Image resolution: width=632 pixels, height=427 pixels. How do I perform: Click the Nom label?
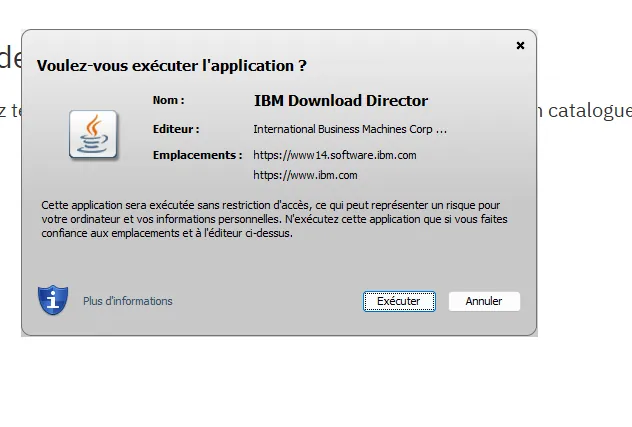point(168,100)
